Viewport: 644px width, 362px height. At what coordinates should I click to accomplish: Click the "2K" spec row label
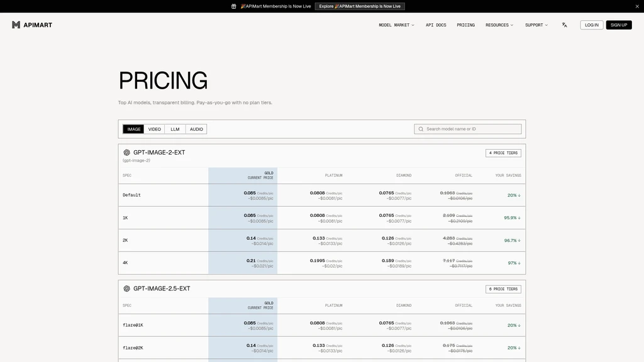pos(125,241)
